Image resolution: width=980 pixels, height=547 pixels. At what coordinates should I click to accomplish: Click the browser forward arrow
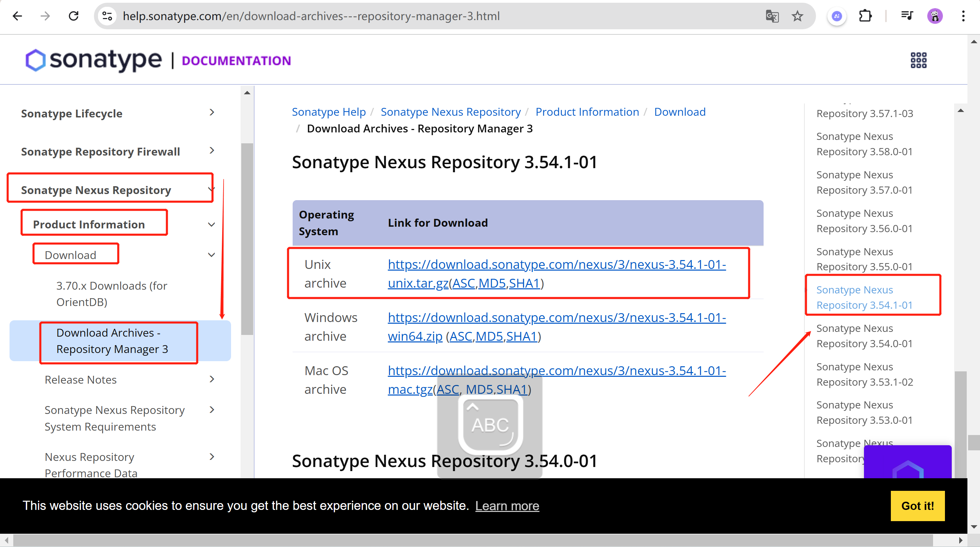45,16
